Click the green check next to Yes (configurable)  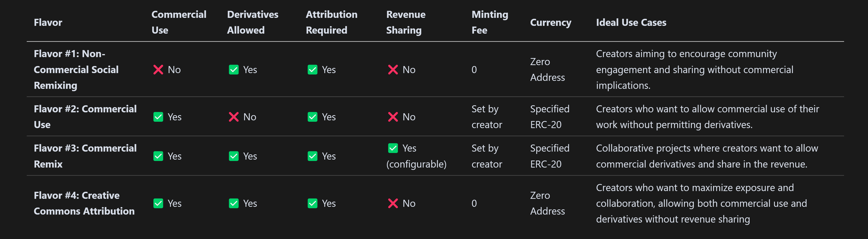click(x=393, y=148)
